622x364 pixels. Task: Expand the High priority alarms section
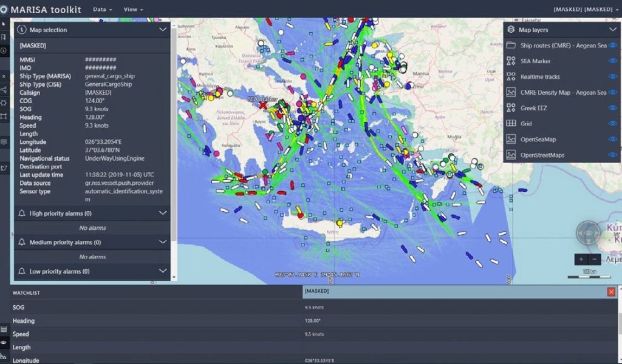(162, 213)
